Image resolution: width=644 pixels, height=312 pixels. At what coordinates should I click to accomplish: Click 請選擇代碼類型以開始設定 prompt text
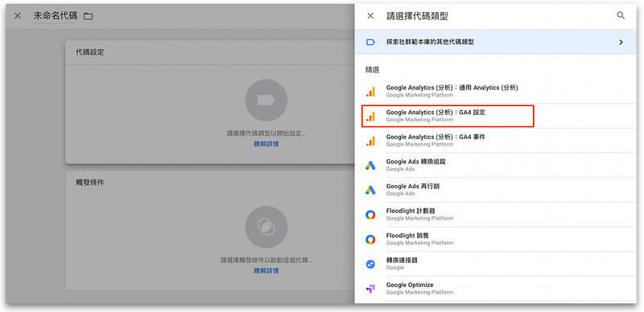266,133
